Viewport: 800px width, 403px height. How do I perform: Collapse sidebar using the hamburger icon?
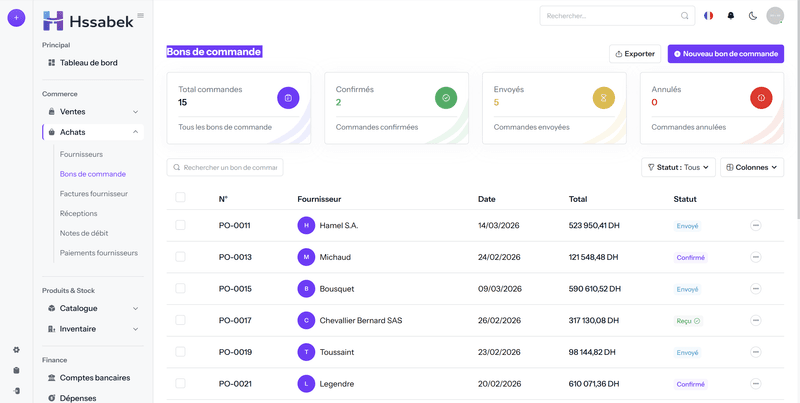[140, 15]
